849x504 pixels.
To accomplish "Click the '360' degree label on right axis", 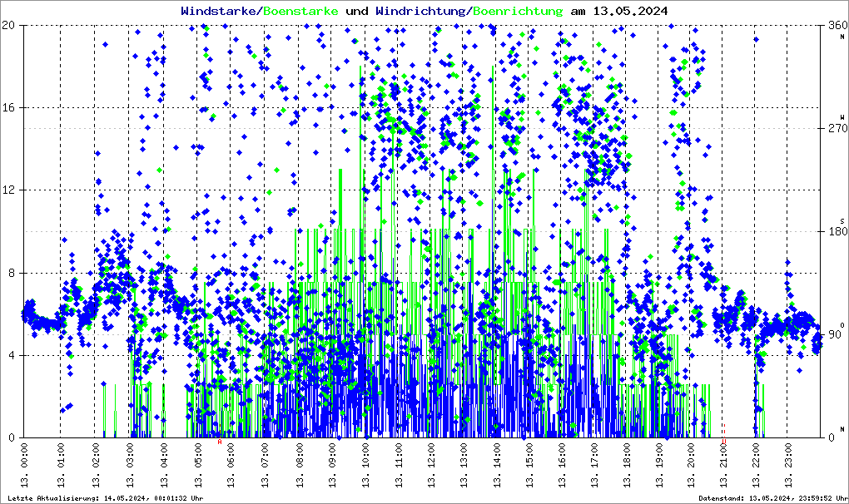I will click(x=834, y=26).
